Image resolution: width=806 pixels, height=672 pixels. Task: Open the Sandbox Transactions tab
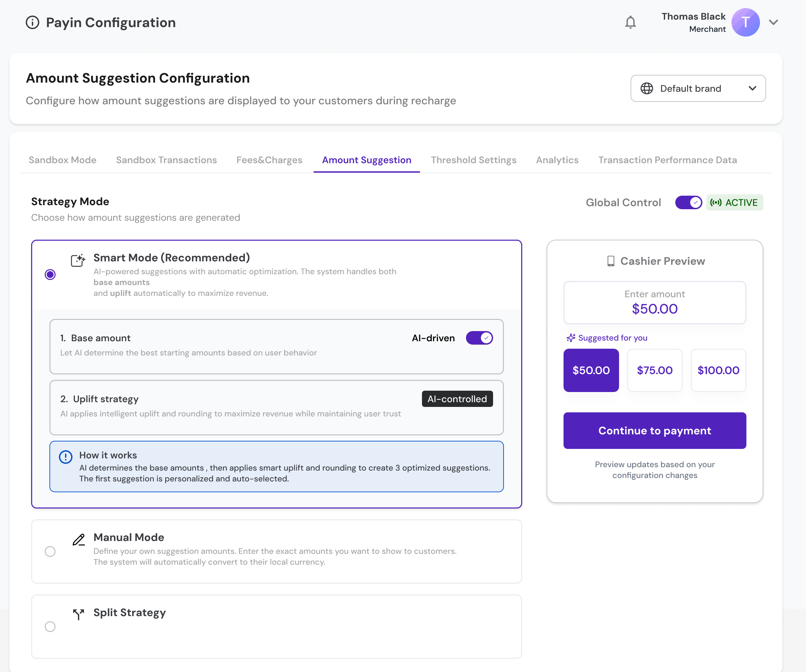(x=166, y=160)
